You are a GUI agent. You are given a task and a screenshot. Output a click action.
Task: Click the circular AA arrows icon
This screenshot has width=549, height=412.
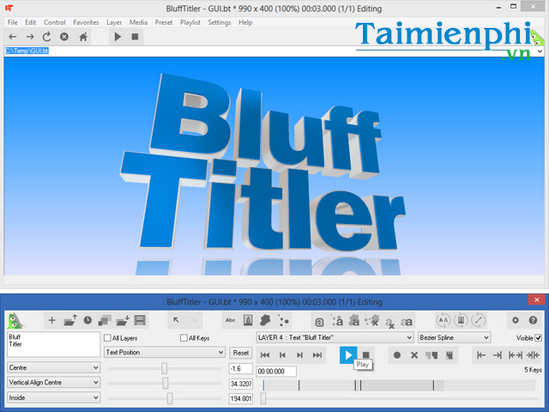[443, 320]
